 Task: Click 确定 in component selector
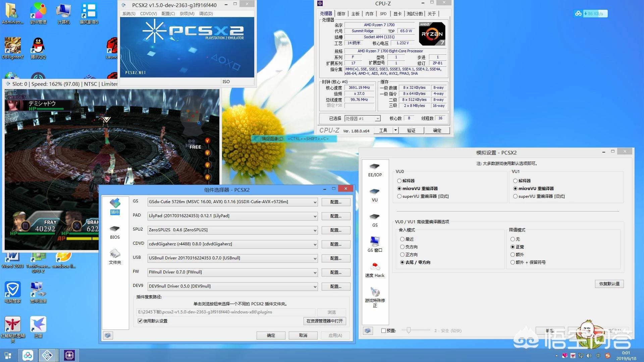point(271,336)
